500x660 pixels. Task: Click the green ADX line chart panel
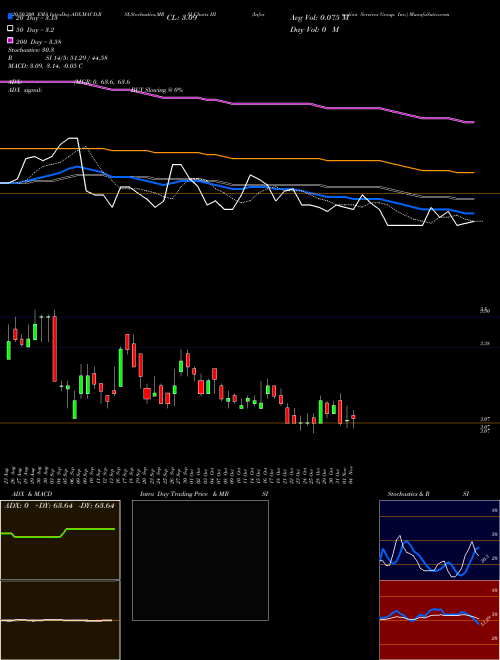pyautogui.click(x=60, y=540)
